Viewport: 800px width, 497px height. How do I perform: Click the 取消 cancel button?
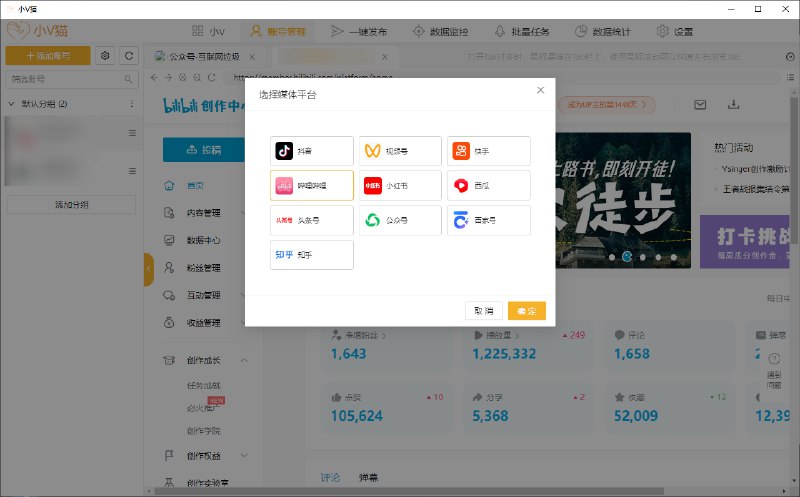coord(483,311)
